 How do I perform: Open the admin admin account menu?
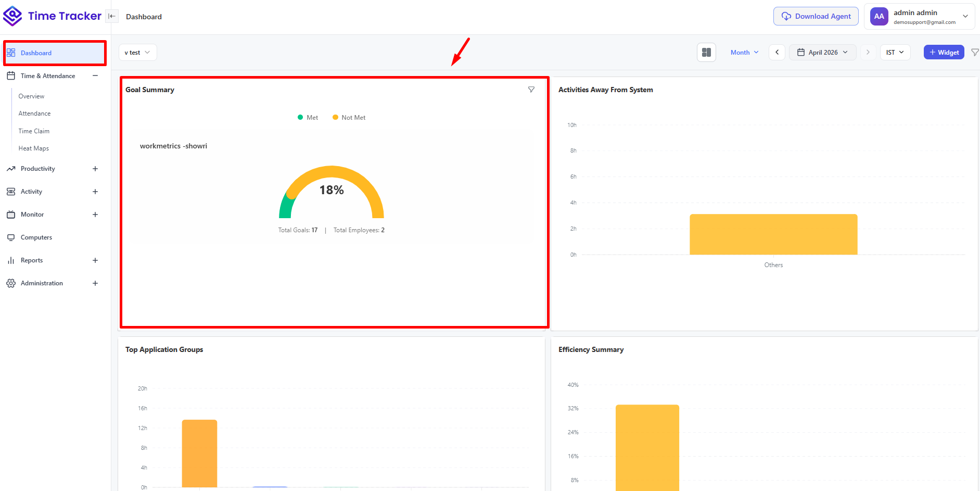point(920,17)
